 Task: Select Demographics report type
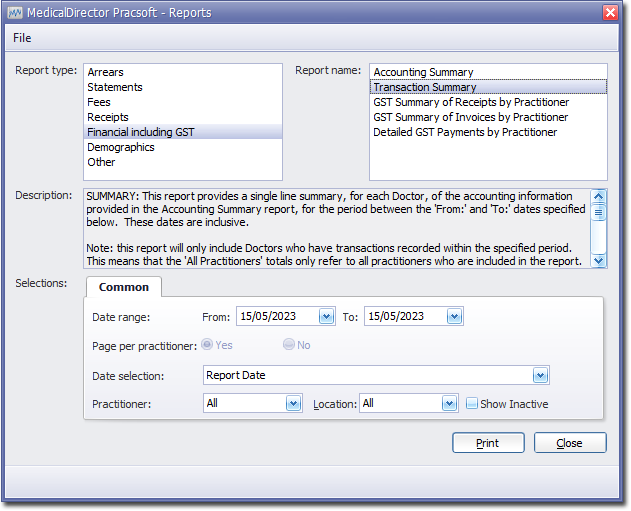(121, 147)
